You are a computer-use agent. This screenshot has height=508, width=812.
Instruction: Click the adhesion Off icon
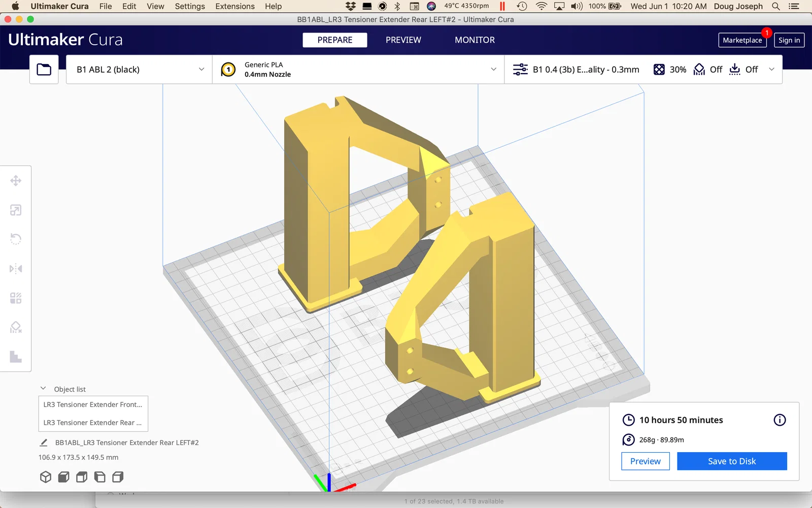(735, 70)
